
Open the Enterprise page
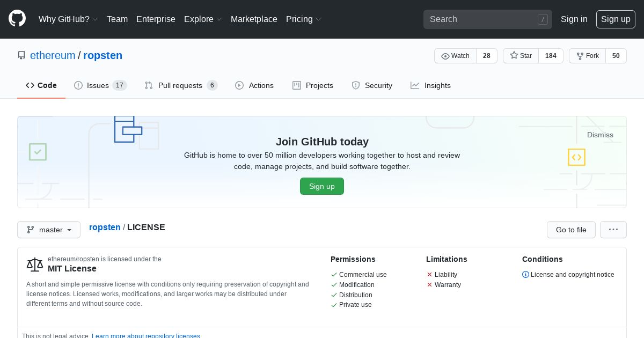[x=156, y=19]
